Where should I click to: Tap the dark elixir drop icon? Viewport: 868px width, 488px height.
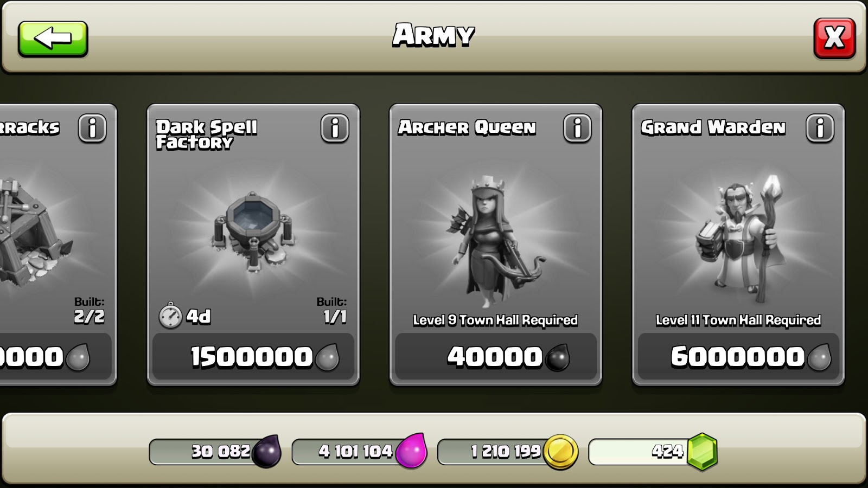click(267, 451)
